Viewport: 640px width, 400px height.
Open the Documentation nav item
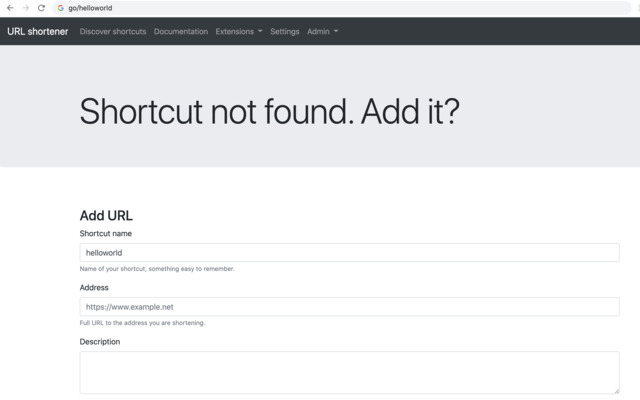click(181, 31)
